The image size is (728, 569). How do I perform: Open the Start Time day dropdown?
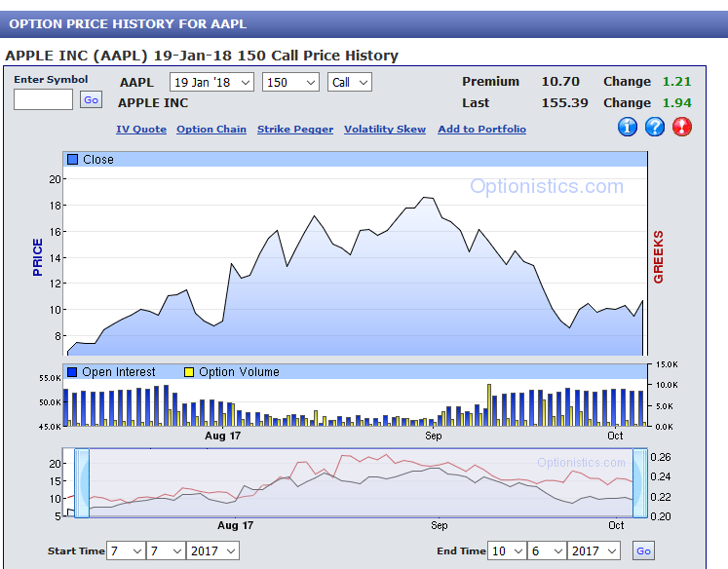coord(166,550)
